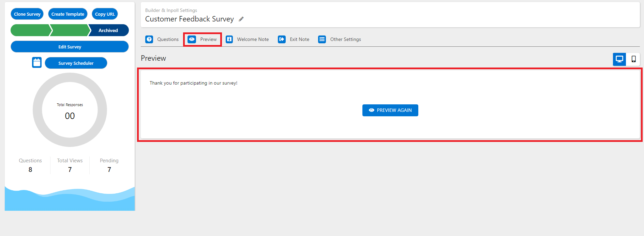Click the Edit Survey button

(x=70, y=47)
